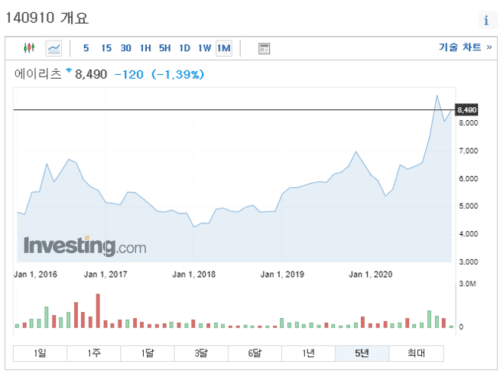Show the 1일 time range
Image resolution: width=500 pixels, height=374 pixels.
click(x=40, y=353)
